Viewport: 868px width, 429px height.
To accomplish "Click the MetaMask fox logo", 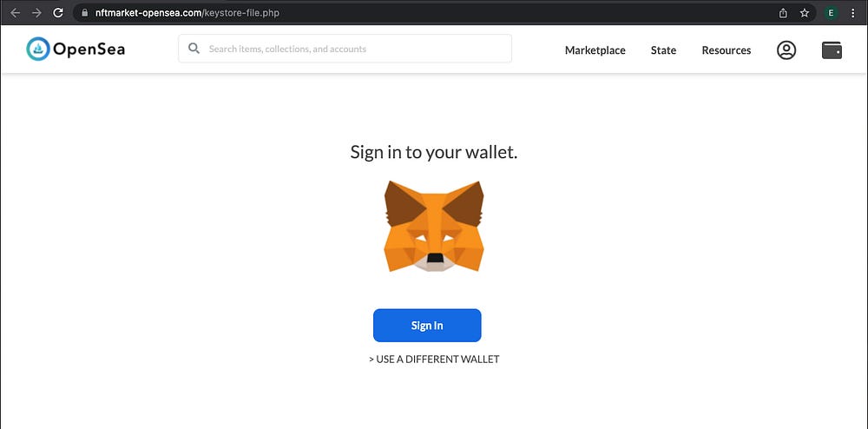I will [x=434, y=227].
